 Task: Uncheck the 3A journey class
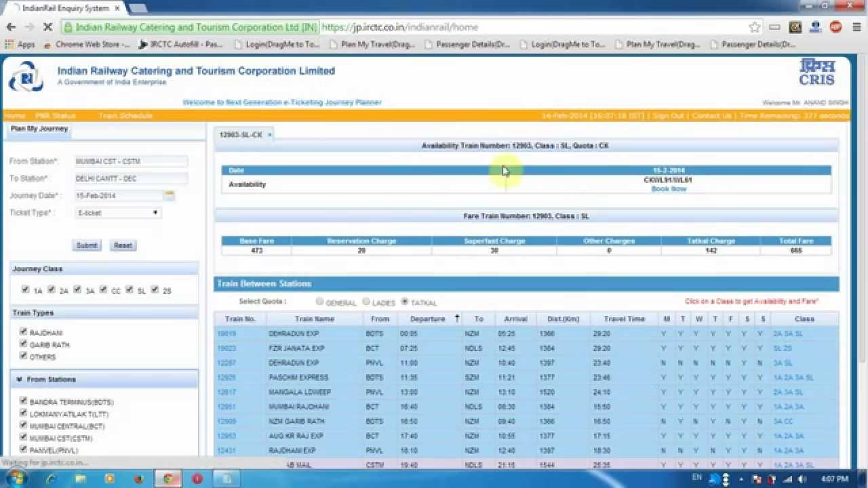click(77, 289)
